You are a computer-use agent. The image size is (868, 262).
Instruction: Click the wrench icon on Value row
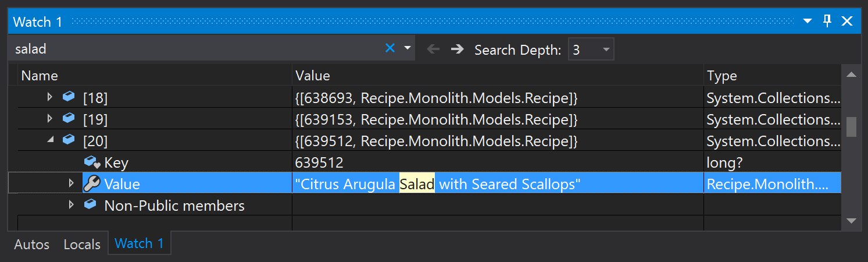click(92, 183)
